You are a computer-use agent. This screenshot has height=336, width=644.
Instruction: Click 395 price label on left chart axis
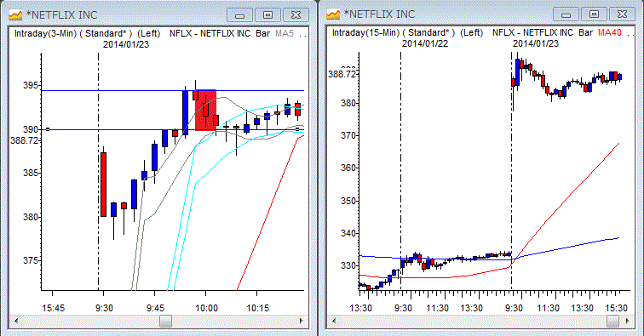tap(30, 86)
